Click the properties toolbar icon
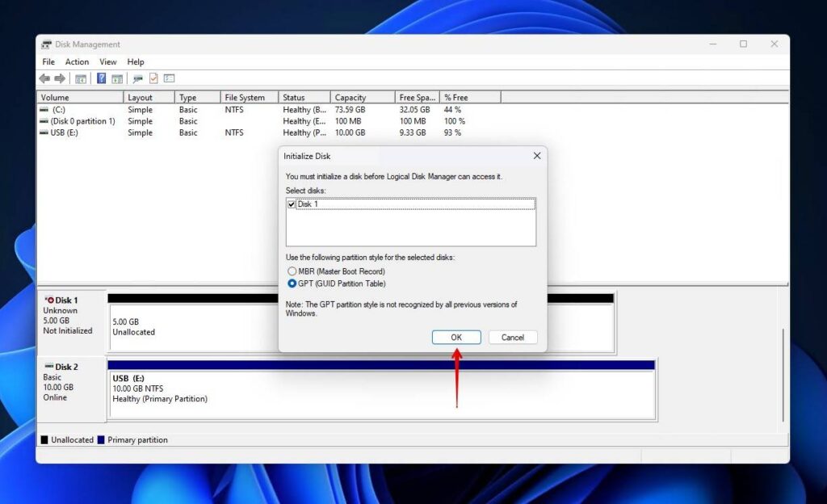Image resolution: width=827 pixels, height=504 pixels. [x=153, y=78]
